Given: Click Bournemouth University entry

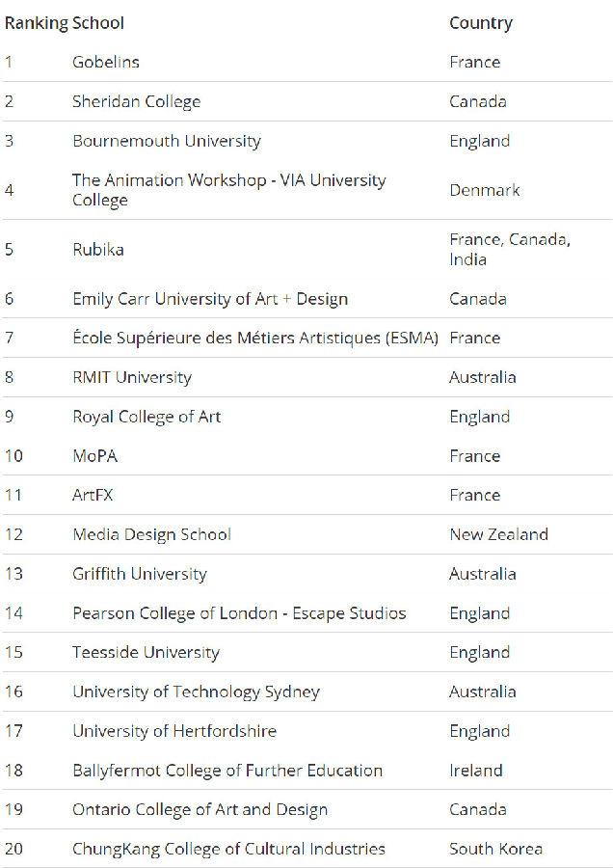Looking at the screenshot, I should coord(167,141).
